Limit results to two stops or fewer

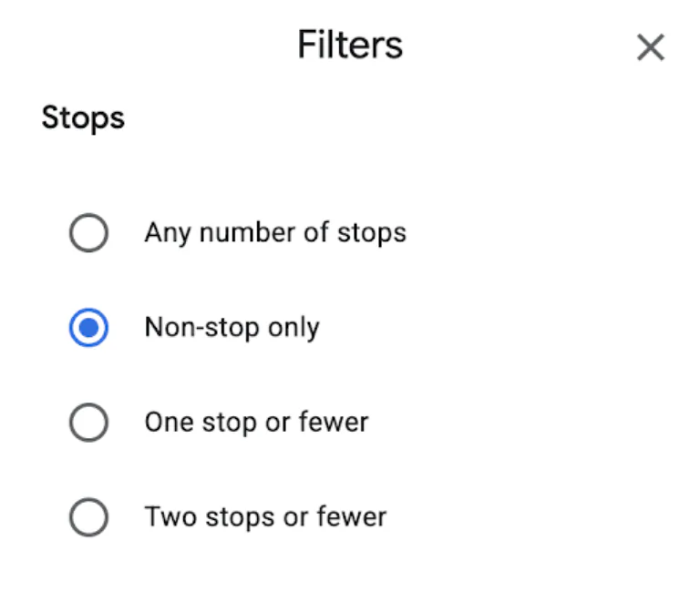point(88,517)
